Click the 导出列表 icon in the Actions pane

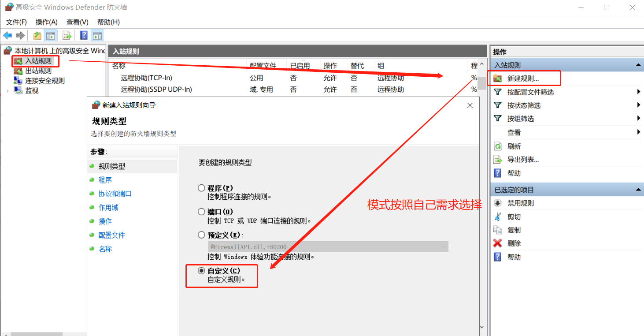click(x=498, y=159)
